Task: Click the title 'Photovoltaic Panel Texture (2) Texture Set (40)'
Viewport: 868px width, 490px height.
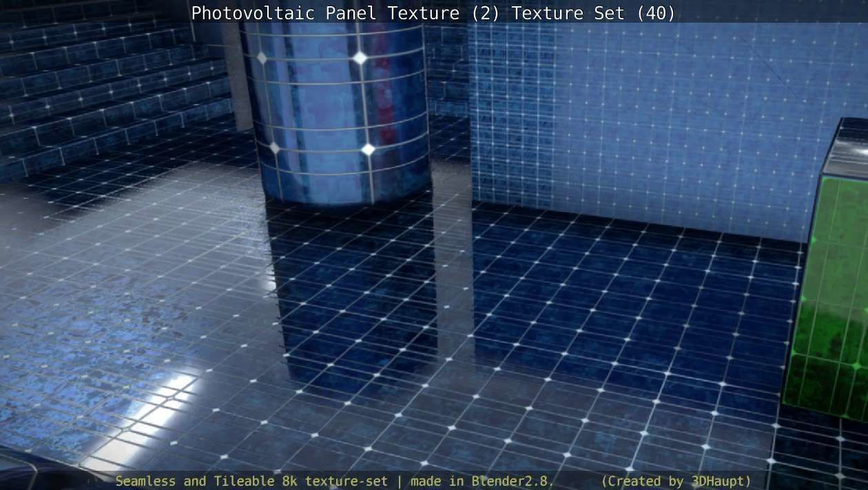Action: coord(433,13)
